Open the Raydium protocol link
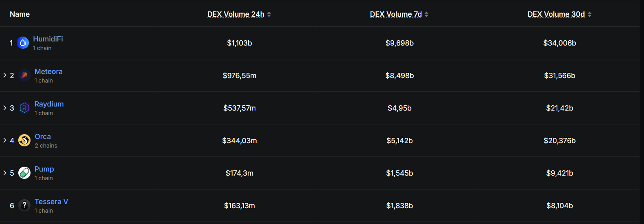 pos(49,104)
